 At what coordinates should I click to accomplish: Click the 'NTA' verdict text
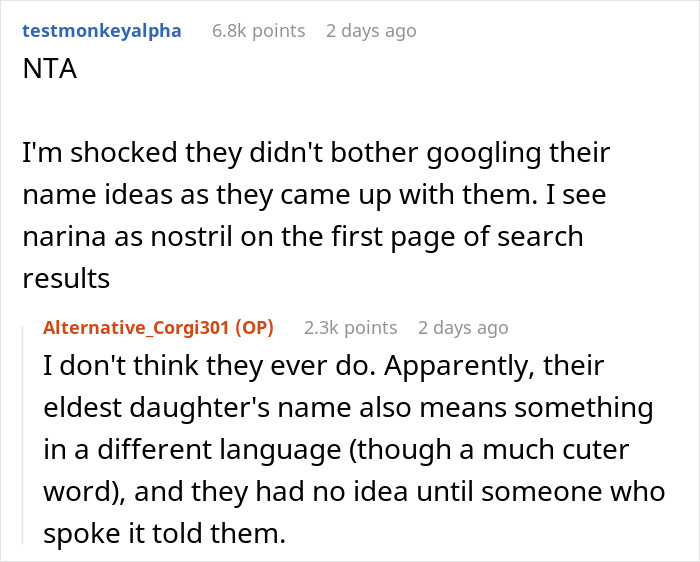point(50,69)
